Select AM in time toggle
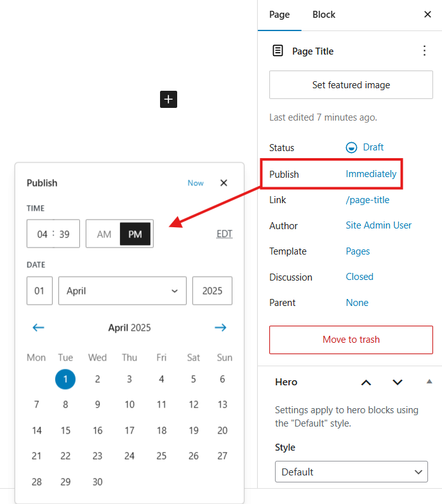Screen dimensions: 442x504 [104, 234]
